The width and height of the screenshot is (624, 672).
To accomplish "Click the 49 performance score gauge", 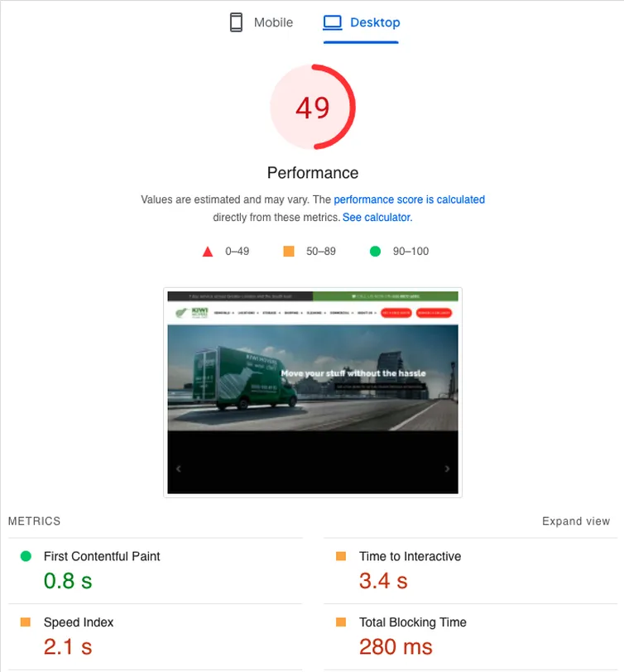I will tap(313, 107).
